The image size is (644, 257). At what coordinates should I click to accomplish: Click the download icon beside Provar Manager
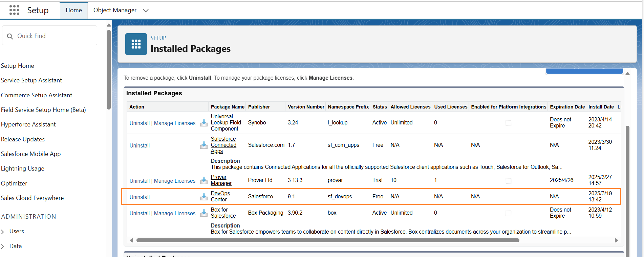pos(204,180)
